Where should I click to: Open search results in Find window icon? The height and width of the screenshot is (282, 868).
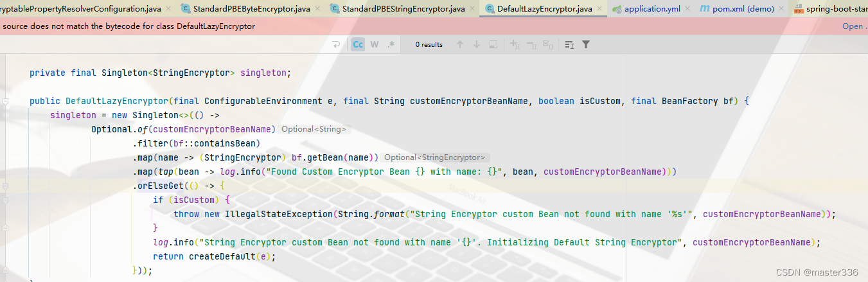pyautogui.click(x=493, y=44)
